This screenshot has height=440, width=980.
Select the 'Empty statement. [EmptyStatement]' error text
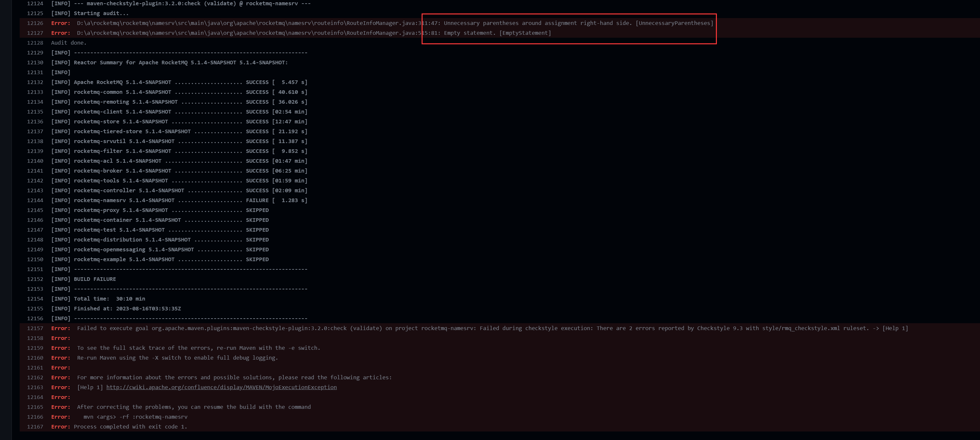[498, 33]
